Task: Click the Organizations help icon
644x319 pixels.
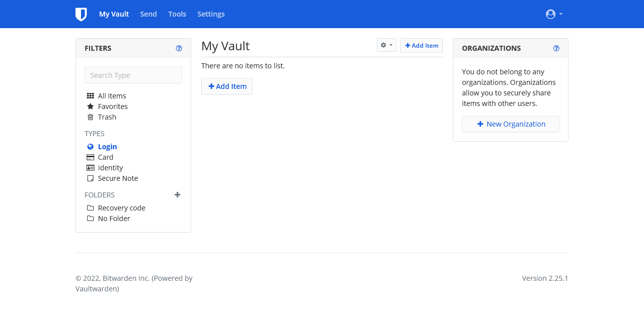Action: pyautogui.click(x=556, y=48)
